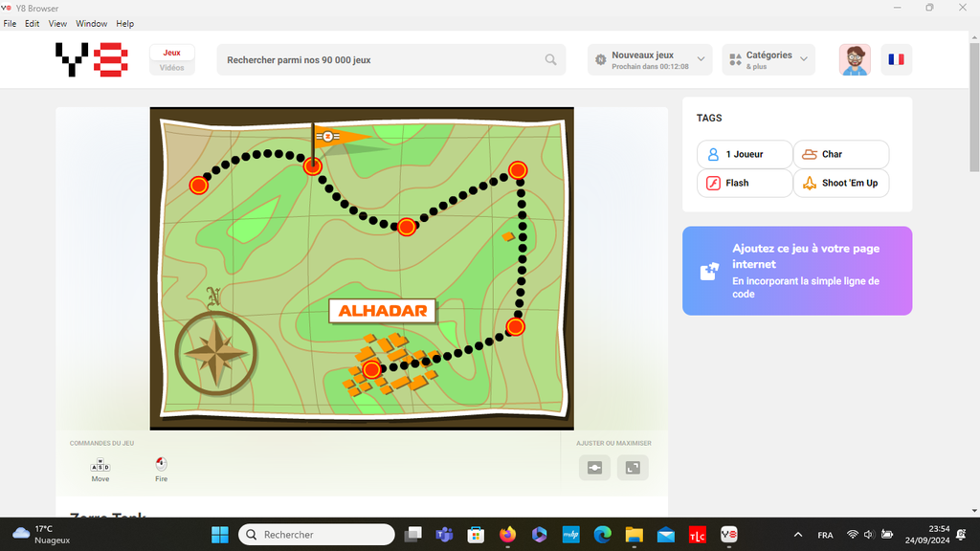The width and height of the screenshot is (980, 551).
Task: Show hidden tray icons chevron
Action: [798, 535]
